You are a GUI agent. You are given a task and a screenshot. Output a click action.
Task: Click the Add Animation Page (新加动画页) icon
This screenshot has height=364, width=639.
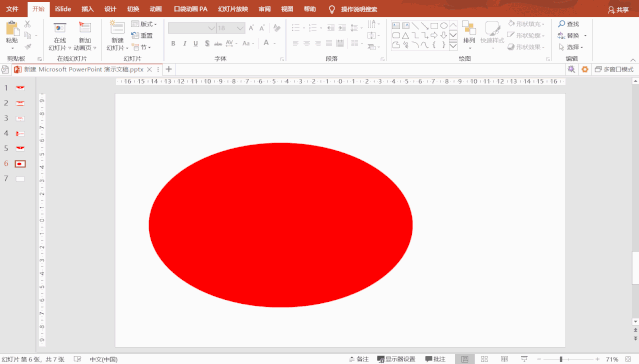(x=85, y=29)
